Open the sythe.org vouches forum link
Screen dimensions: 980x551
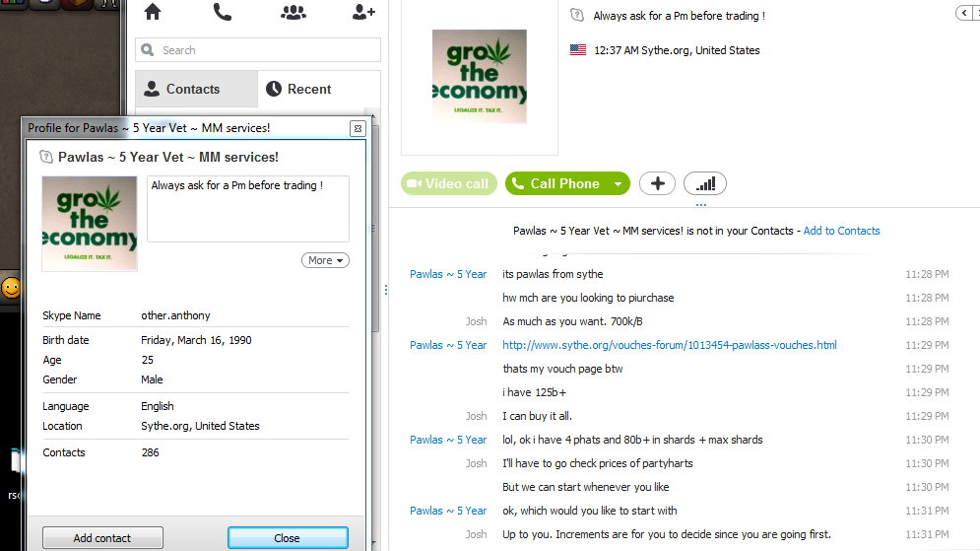pyautogui.click(x=670, y=345)
